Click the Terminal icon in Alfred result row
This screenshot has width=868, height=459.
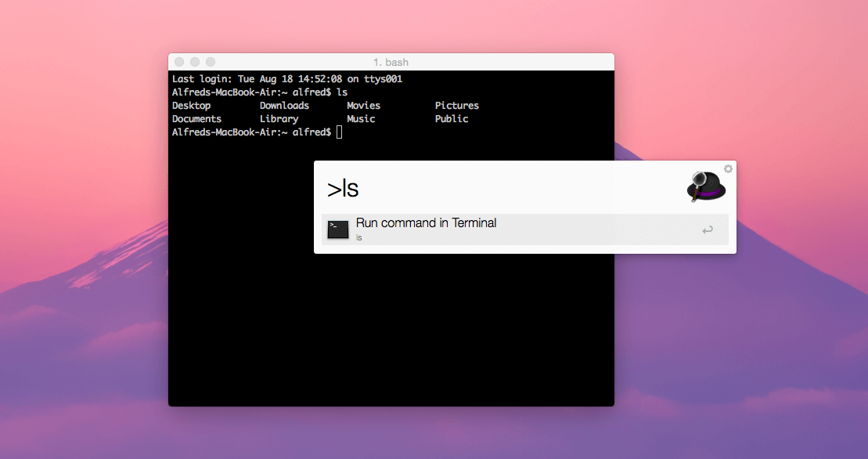pyautogui.click(x=338, y=229)
